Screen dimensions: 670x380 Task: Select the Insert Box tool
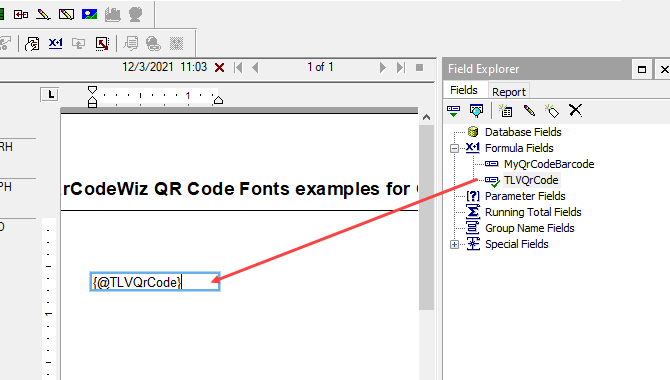pyautogui.click(x=66, y=15)
